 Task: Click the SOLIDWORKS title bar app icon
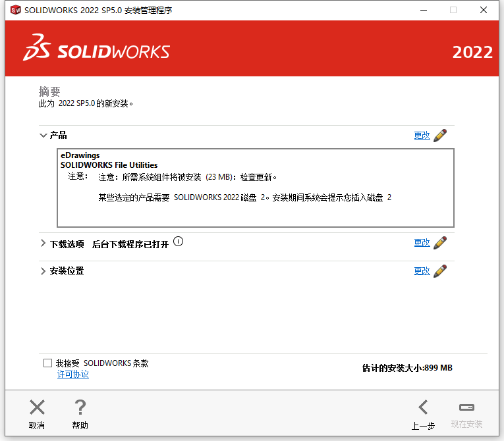15,10
